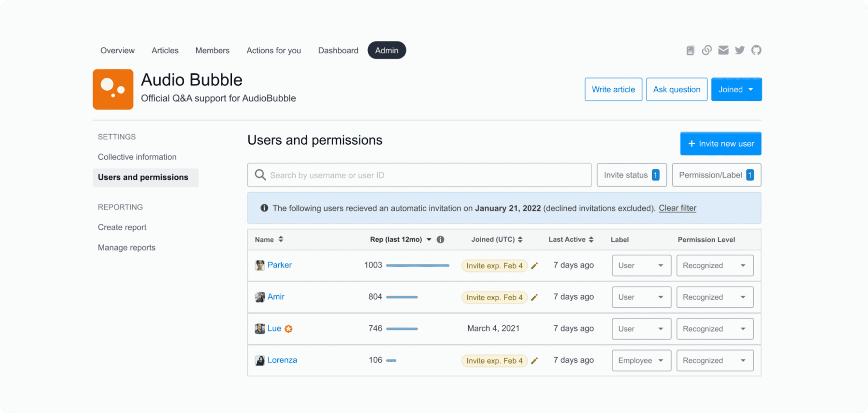Open Parker's Permission Level dropdown
This screenshot has height=413, width=868.
point(715,265)
